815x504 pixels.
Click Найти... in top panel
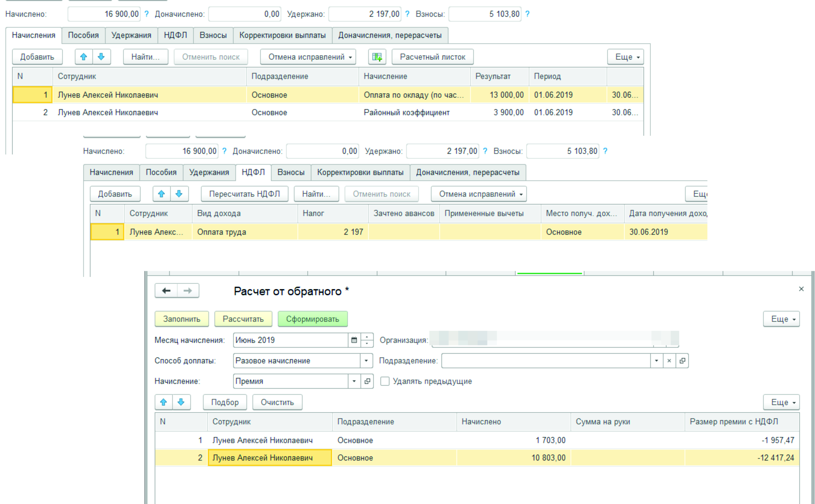[x=146, y=57]
